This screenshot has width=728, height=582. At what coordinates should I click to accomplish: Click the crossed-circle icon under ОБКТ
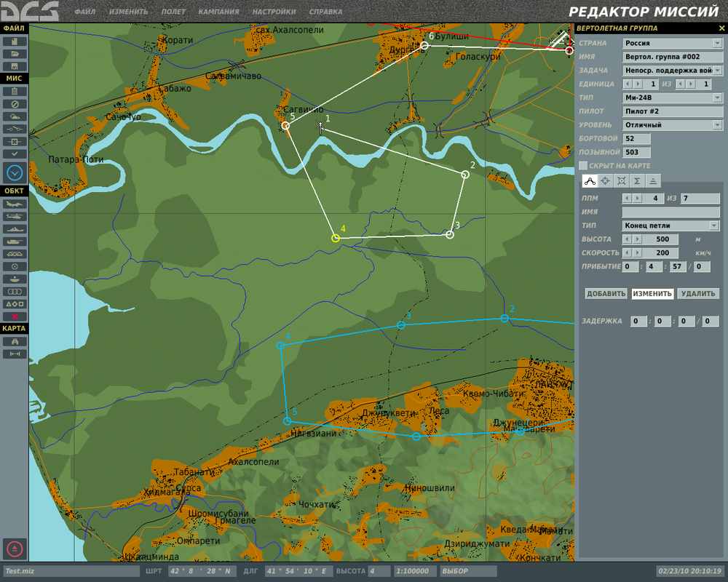tap(15, 266)
